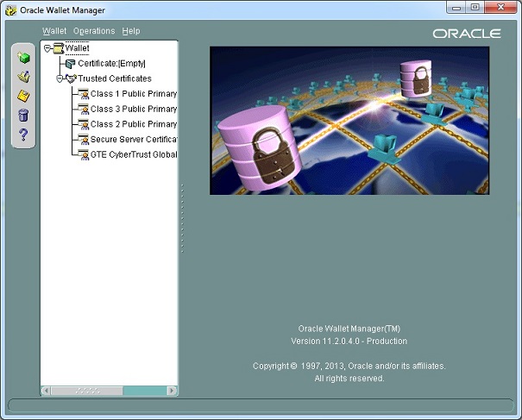Screen dimensions: 522x420
Task: Click the Help question mark icon
Action: (x=23, y=135)
